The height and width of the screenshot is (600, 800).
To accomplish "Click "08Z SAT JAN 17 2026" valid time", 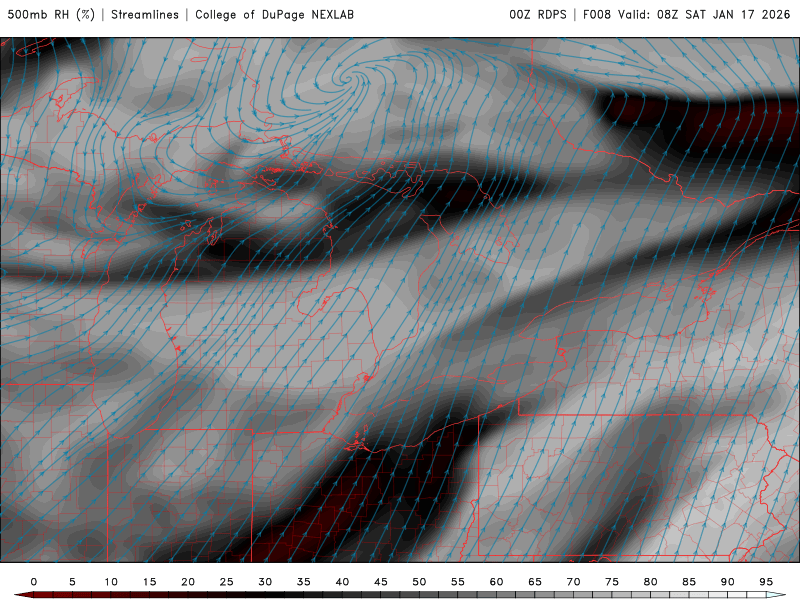I will (723, 15).
